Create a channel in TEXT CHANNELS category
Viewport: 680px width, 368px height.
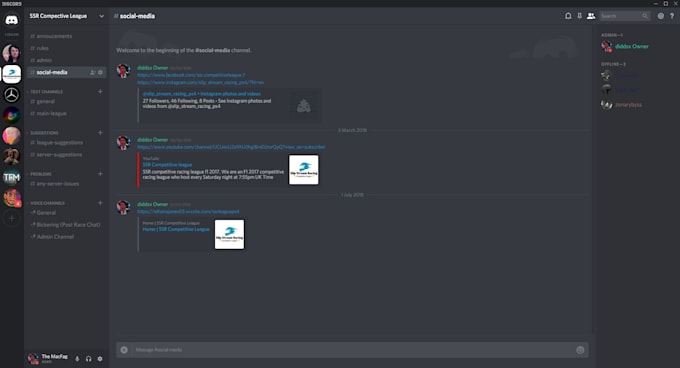pos(100,91)
